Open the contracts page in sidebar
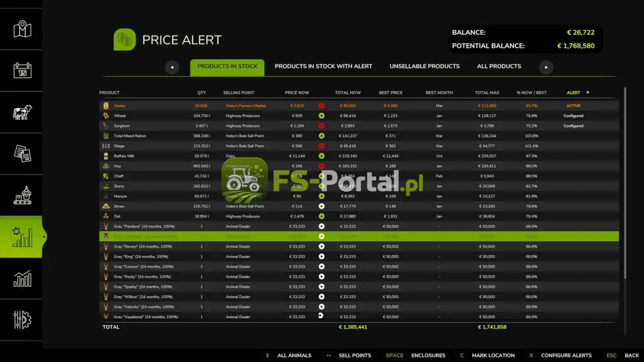Image resolution: width=644 pixels, height=362 pixels. pyautogui.click(x=22, y=153)
